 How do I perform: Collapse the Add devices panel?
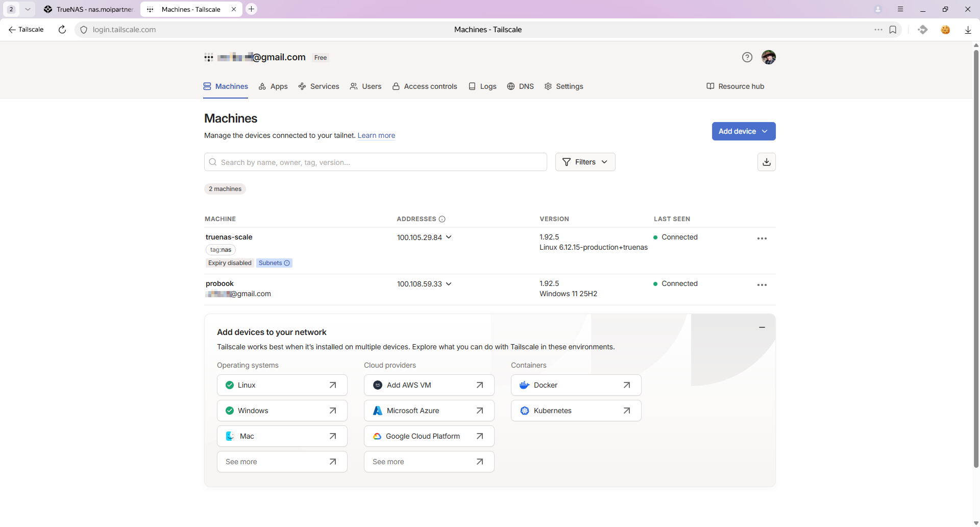[x=762, y=327]
